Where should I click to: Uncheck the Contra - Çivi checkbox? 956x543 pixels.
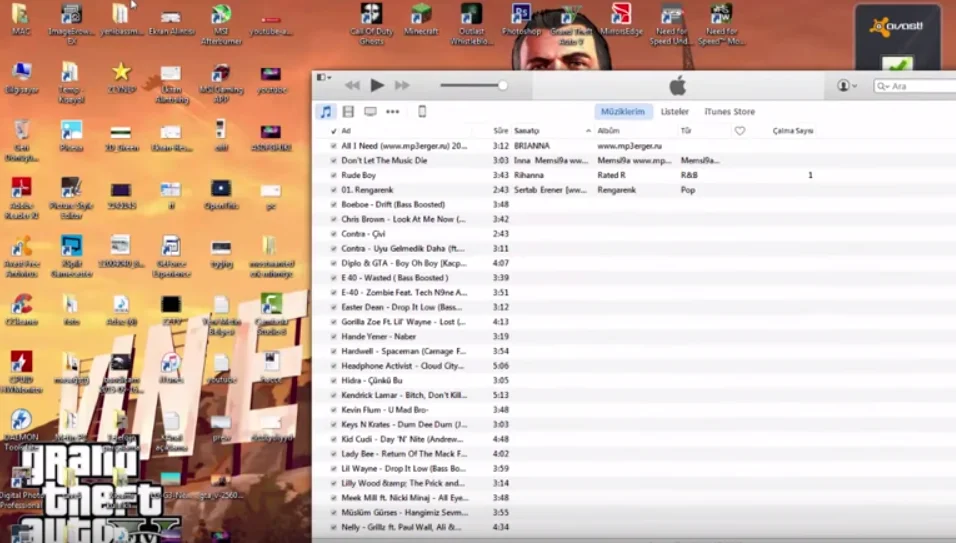pyautogui.click(x=334, y=233)
